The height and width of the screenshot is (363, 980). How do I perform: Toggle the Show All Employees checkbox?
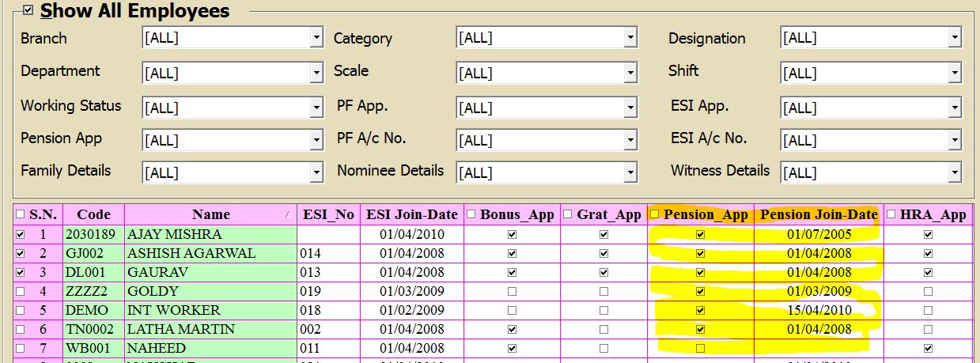pos(28,11)
